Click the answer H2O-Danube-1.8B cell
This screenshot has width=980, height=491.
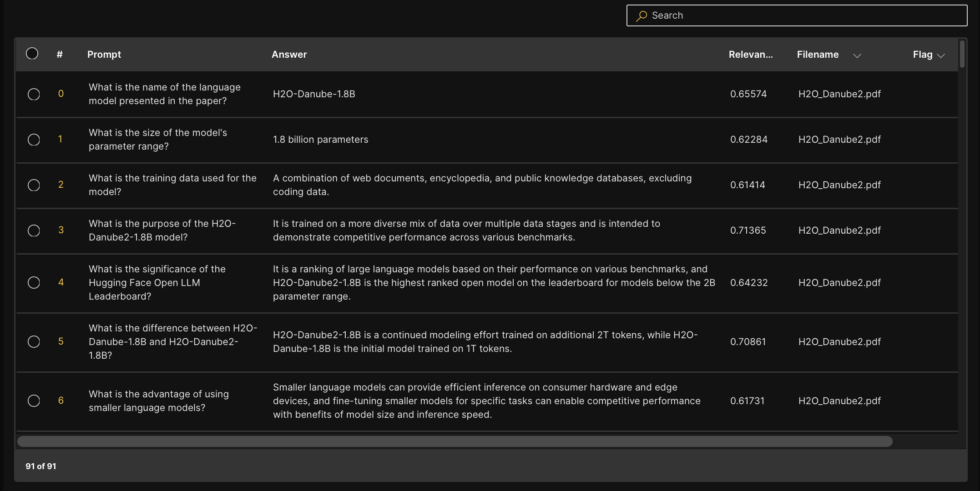click(314, 94)
